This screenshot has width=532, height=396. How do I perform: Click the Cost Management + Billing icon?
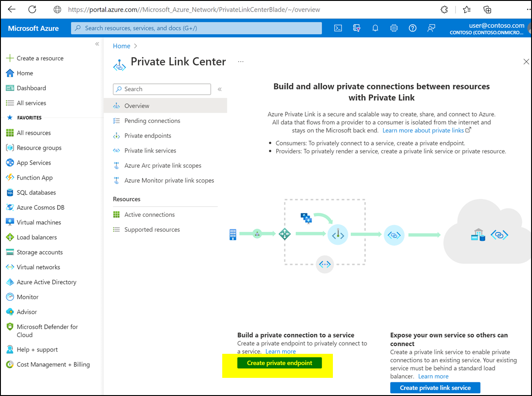[10, 364]
